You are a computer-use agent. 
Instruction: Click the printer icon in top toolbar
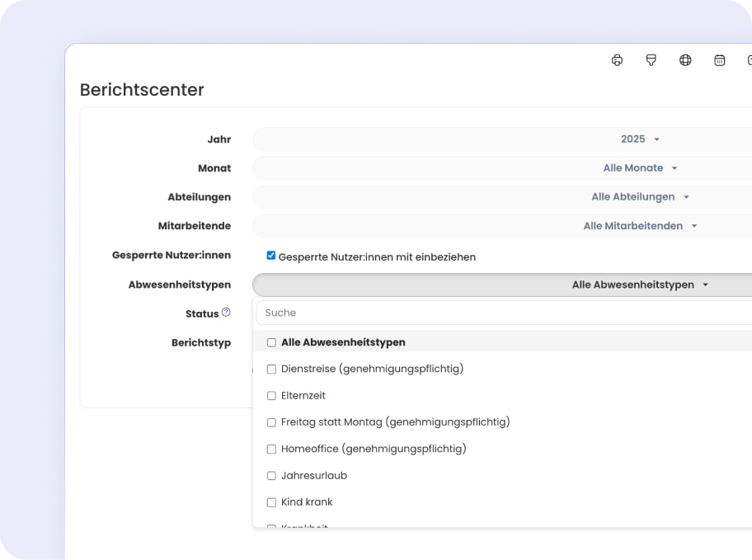tap(617, 60)
